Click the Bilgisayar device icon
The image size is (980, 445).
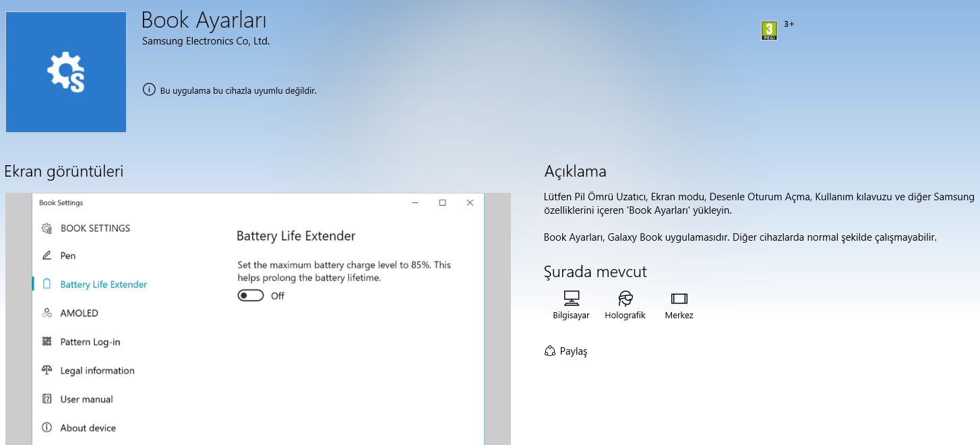(571, 298)
